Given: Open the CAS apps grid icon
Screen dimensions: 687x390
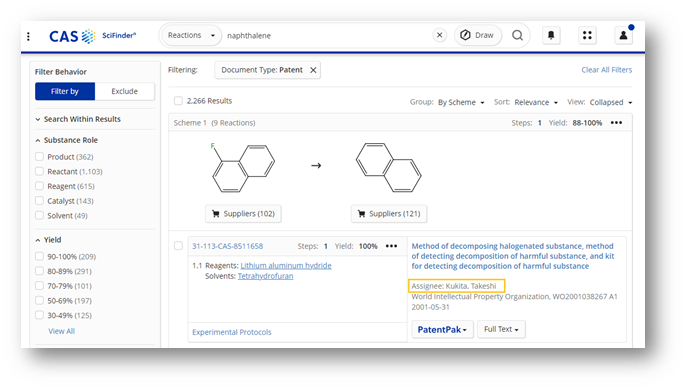Looking at the screenshot, I should tap(587, 35).
